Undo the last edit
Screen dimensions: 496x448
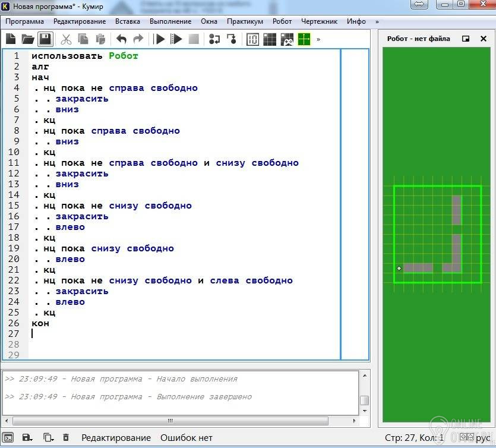pos(121,39)
